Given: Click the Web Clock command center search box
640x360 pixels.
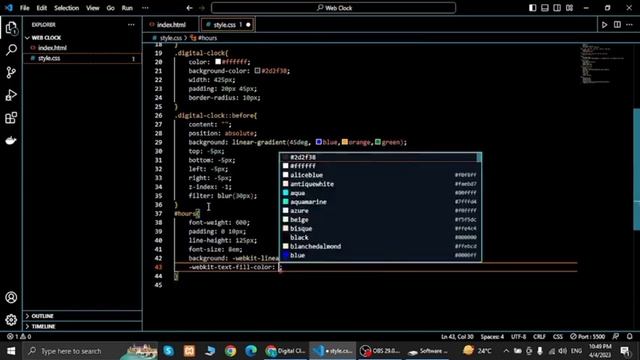Looking at the screenshot, I should point(333,8).
